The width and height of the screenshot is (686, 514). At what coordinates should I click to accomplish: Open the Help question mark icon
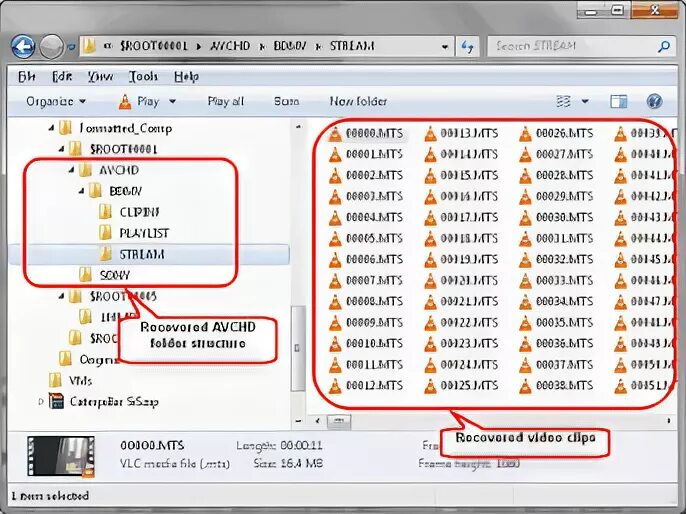(x=654, y=101)
